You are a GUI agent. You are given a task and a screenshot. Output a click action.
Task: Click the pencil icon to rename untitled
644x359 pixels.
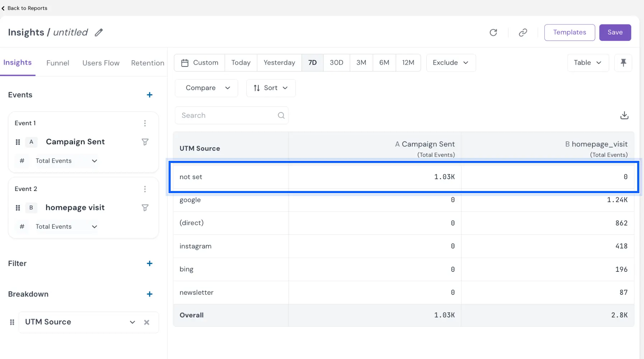[99, 33]
